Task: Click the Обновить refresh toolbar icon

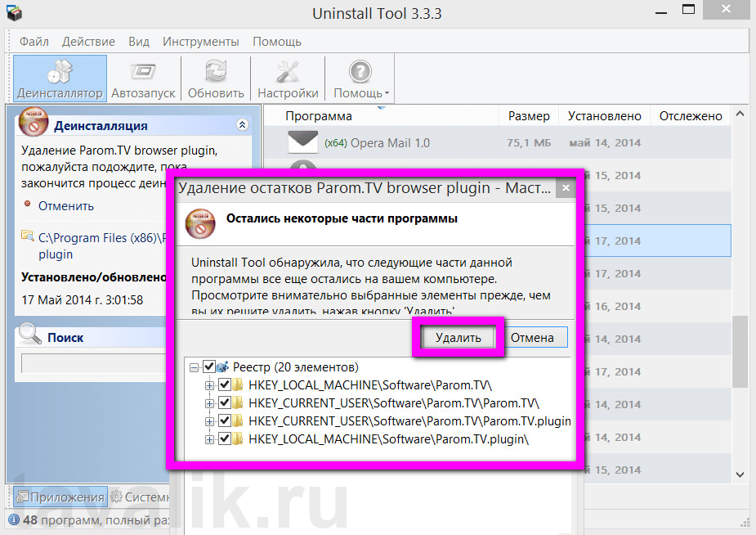Action: (216, 71)
